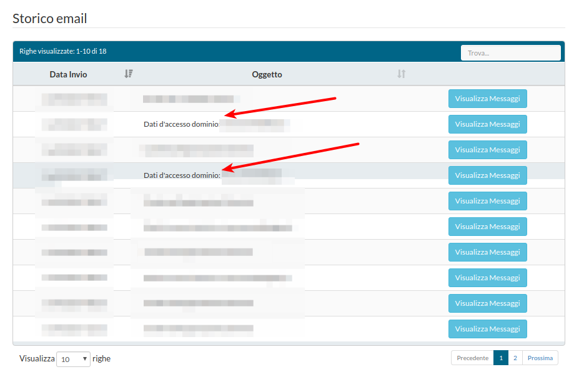Open the rows-per-page dropdown showing 10
Screen dimensions: 584x392
(73, 359)
